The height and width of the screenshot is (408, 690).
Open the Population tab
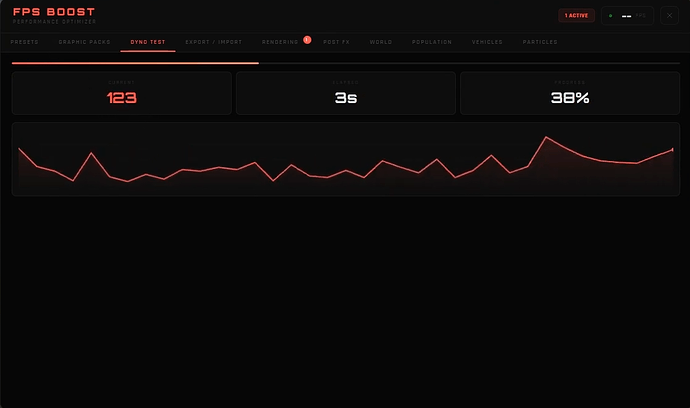[x=432, y=42]
